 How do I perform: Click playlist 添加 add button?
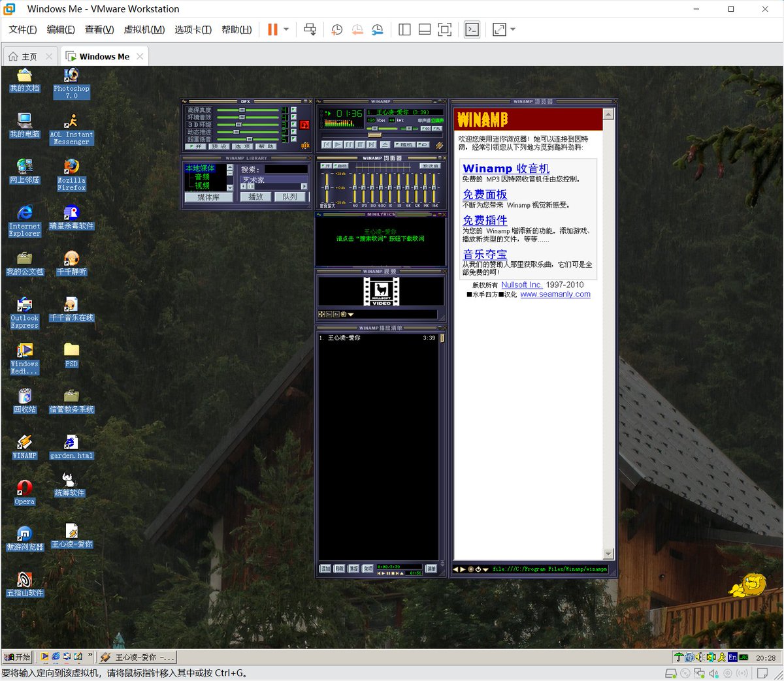tap(325, 569)
